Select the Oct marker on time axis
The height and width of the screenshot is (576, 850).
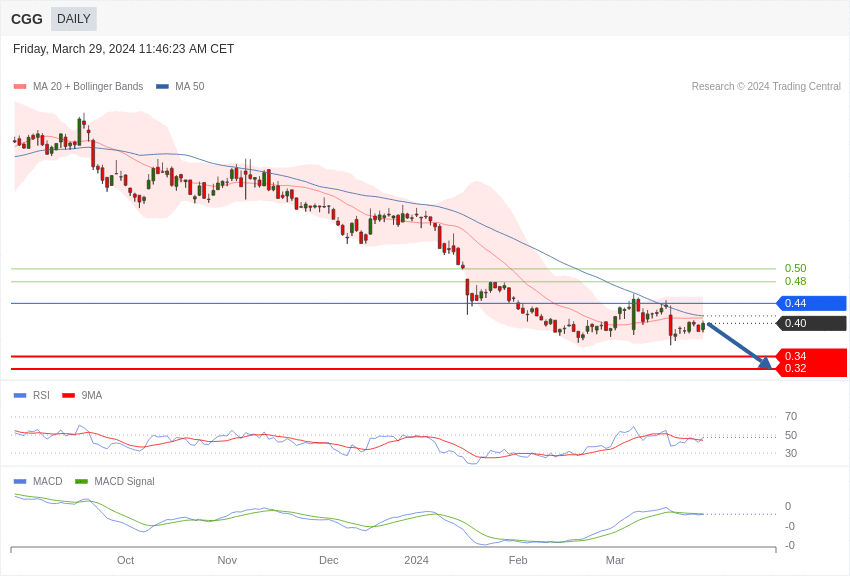coord(125,560)
